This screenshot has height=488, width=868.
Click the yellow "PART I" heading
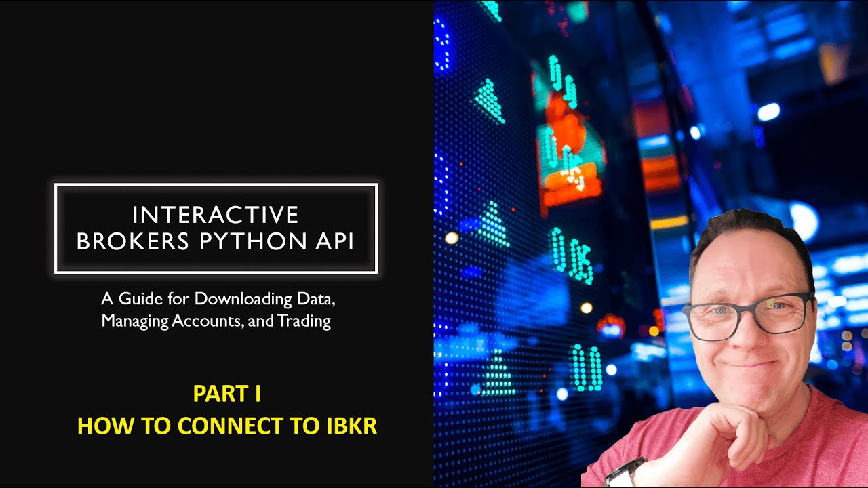coord(227,394)
